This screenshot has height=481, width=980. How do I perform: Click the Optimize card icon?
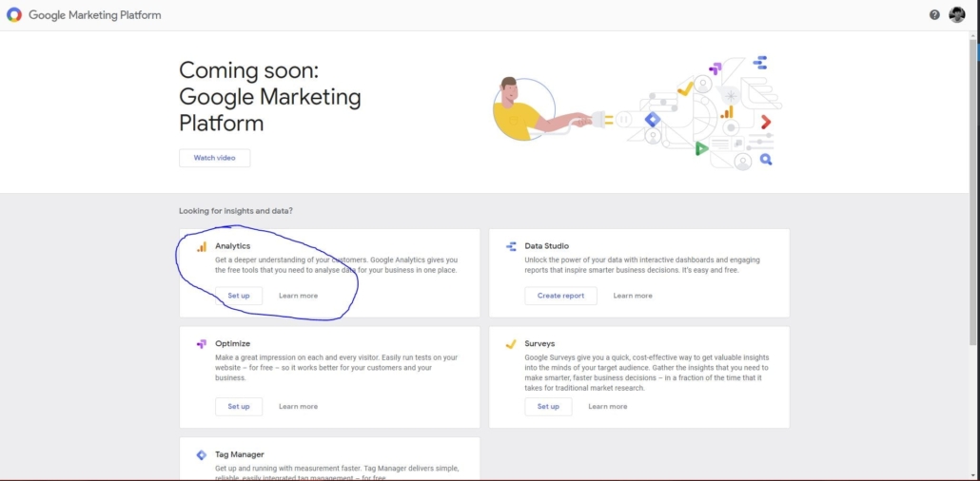coord(202,344)
